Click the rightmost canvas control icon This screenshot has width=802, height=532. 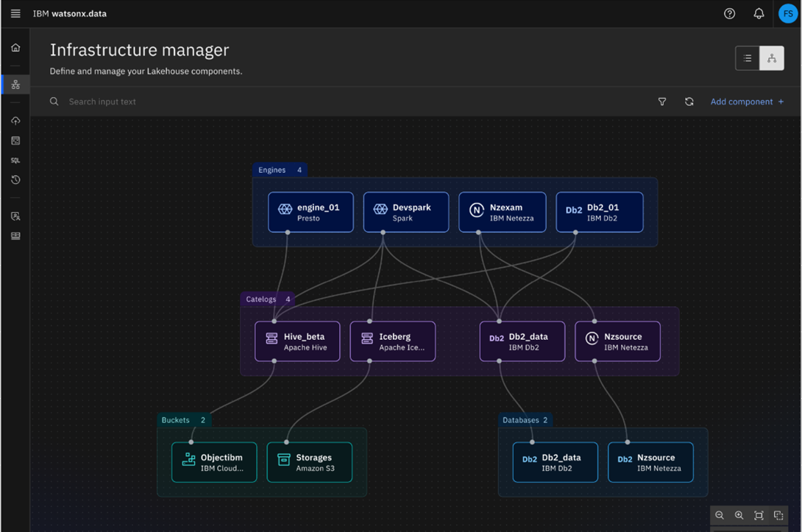click(778, 515)
